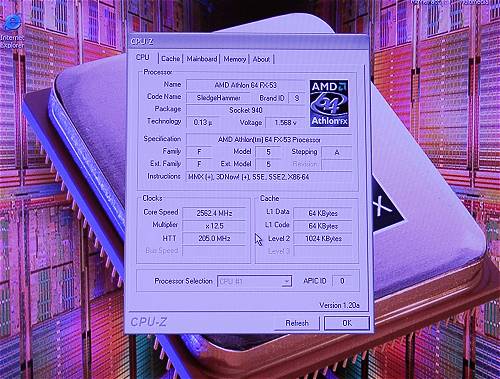Screen dimensions: 500x379
Task: Open the Internet Explorer desktop icon
Action: [12, 31]
